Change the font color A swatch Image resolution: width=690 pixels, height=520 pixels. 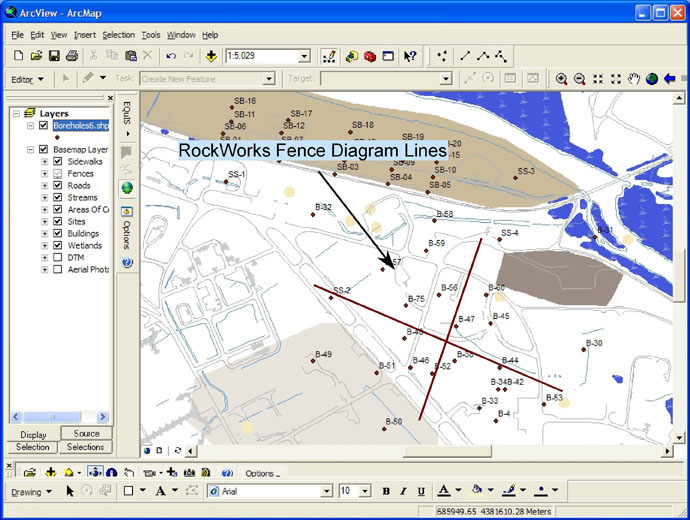pos(444,491)
